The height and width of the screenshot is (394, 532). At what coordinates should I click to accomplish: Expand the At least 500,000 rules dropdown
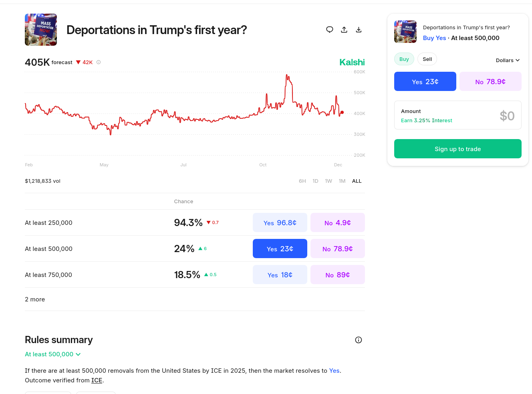53,354
